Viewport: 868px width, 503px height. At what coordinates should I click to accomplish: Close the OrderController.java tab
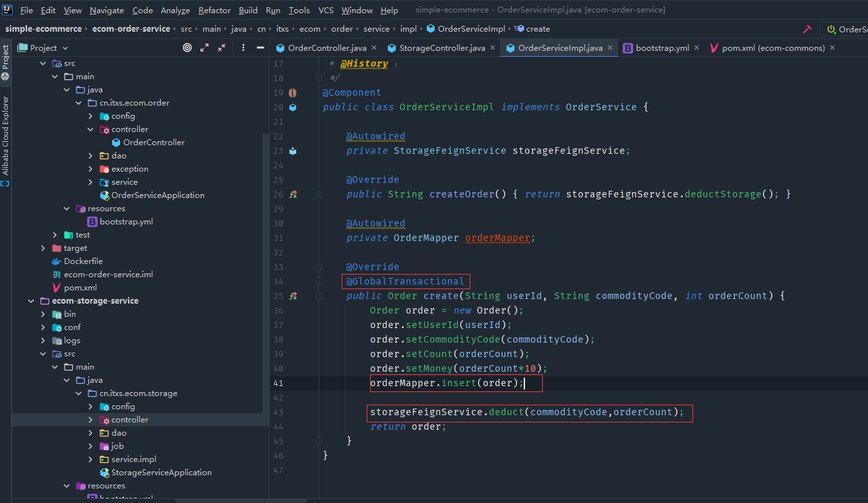click(x=374, y=48)
